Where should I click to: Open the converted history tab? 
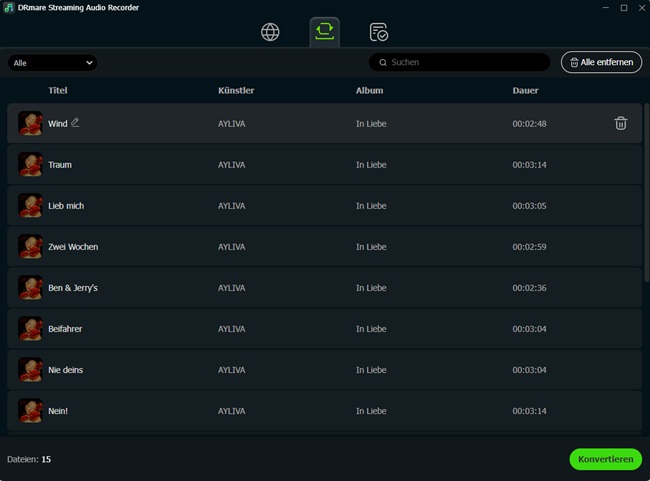coord(379,32)
